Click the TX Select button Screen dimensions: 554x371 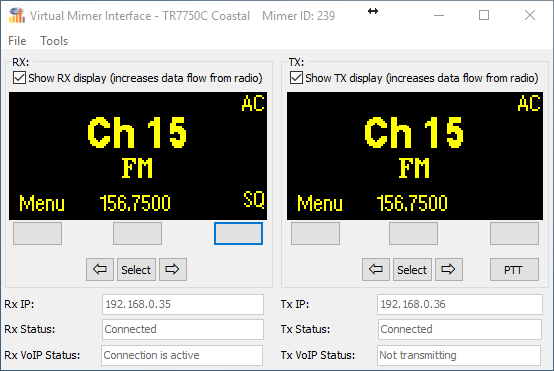(x=412, y=270)
